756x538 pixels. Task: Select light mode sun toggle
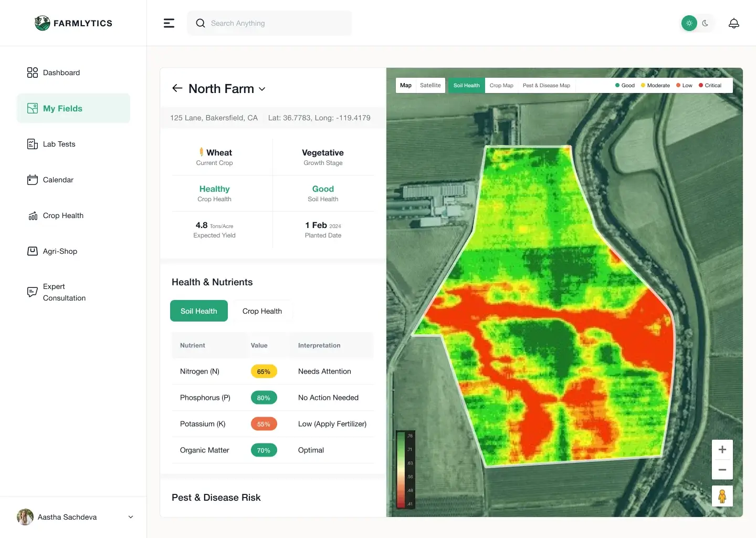click(689, 23)
